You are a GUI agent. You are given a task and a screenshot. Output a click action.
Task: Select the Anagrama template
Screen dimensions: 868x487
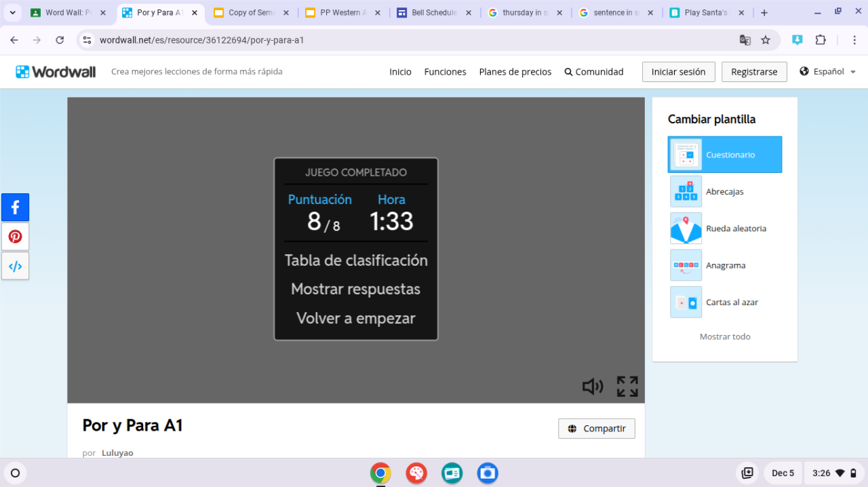pos(725,265)
